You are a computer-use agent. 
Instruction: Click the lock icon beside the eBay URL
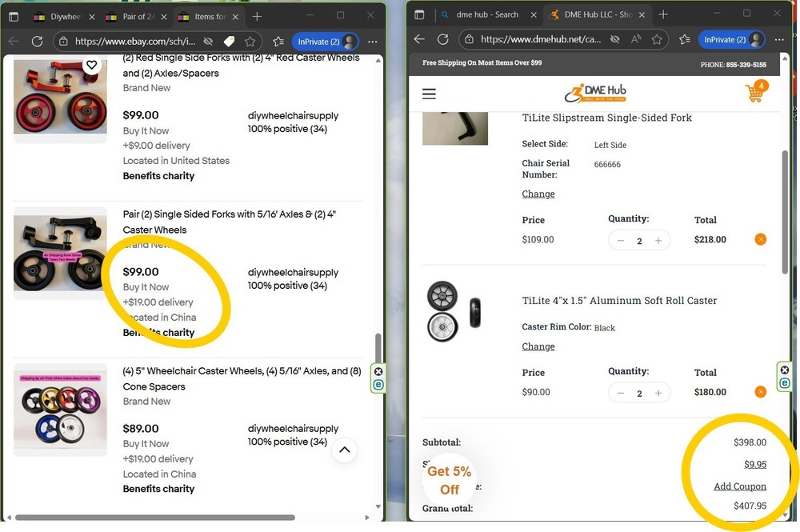63,42
